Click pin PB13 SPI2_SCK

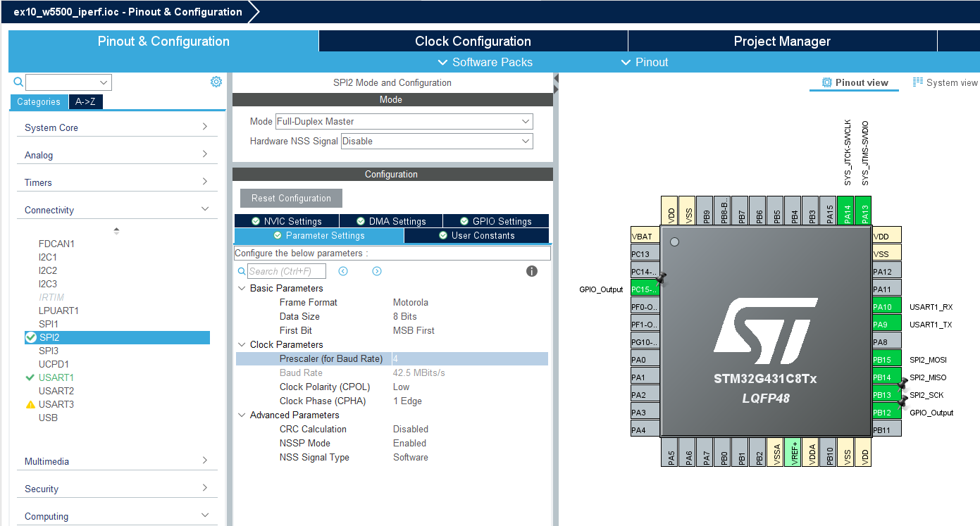(887, 395)
